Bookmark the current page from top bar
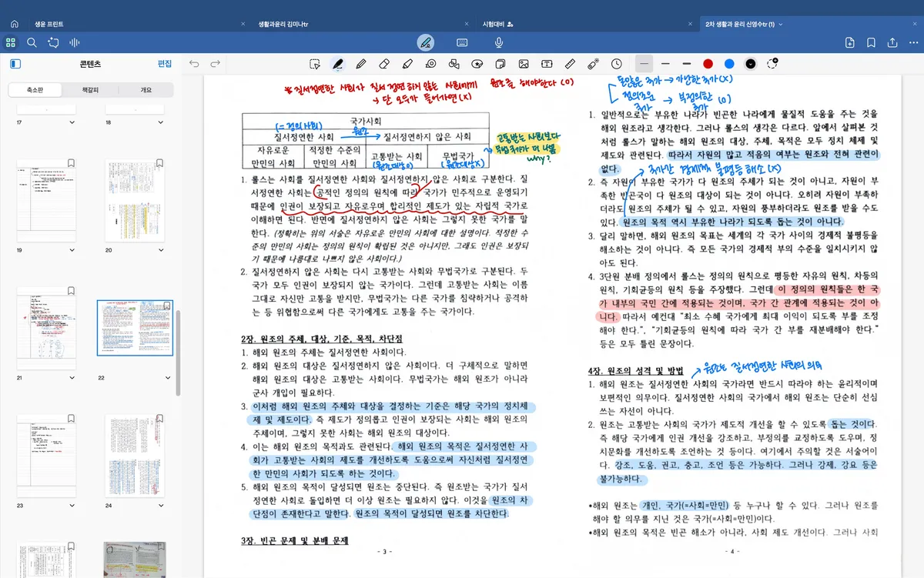This screenshot has height=578, width=924. click(872, 42)
